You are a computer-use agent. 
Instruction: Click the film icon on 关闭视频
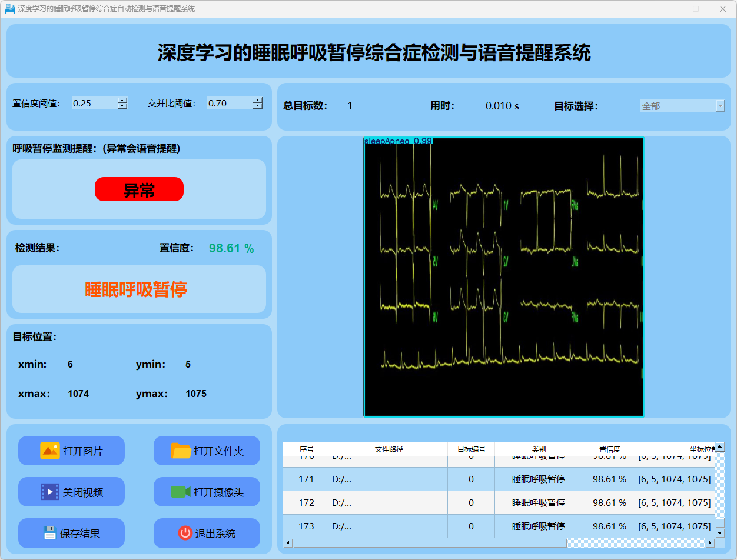click(x=49, y=492)
